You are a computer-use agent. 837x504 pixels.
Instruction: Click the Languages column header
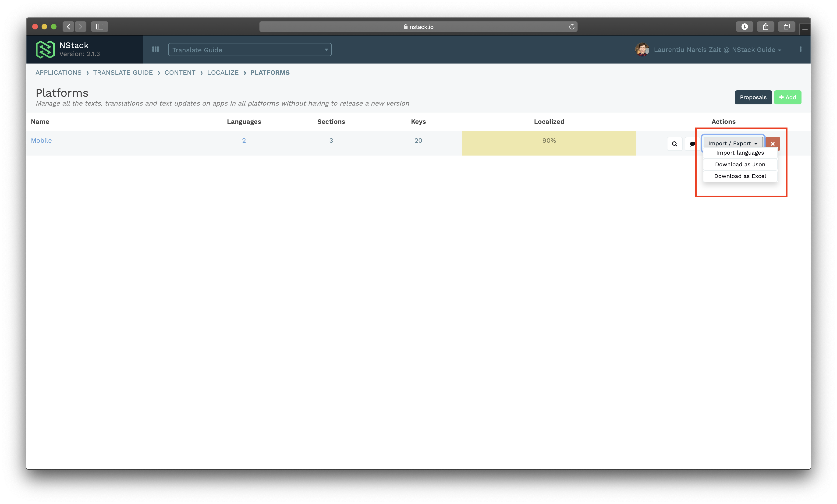244,121
